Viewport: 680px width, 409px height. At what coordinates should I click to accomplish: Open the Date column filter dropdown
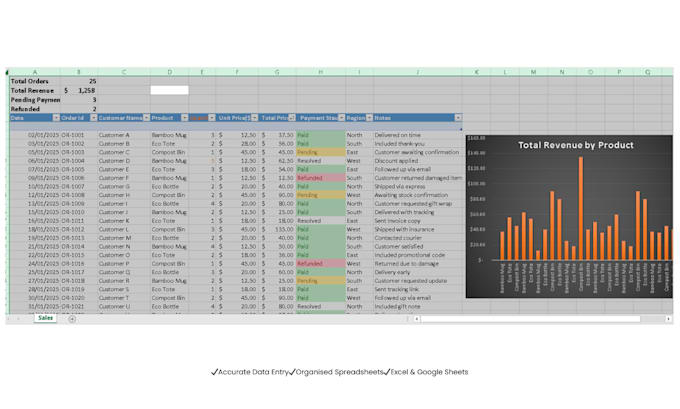tap(56, 118)
